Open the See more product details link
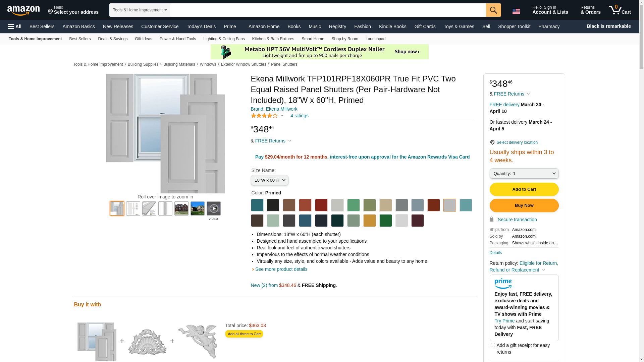The width and height of the screenshot is (644, 362). tap(281, 269)
